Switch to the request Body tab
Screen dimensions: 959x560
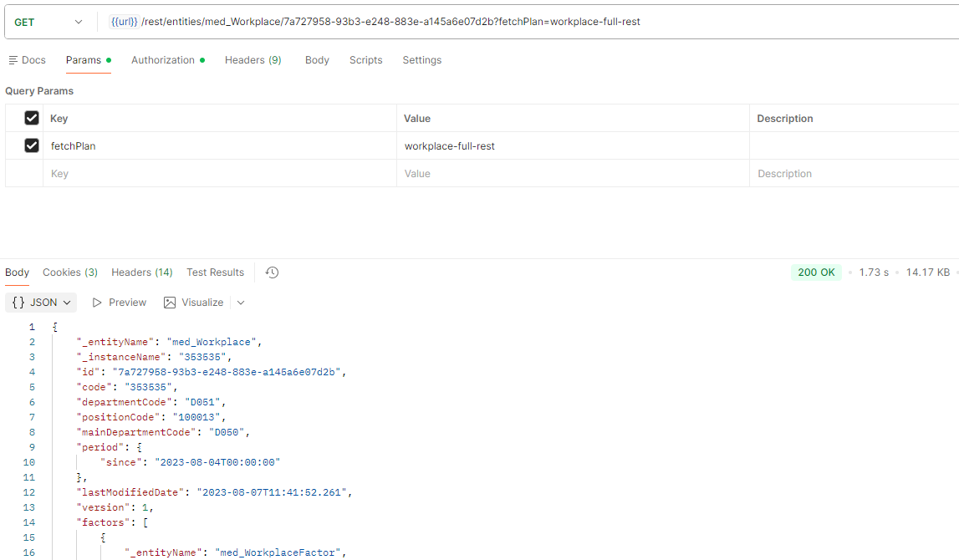coord(317,60)
